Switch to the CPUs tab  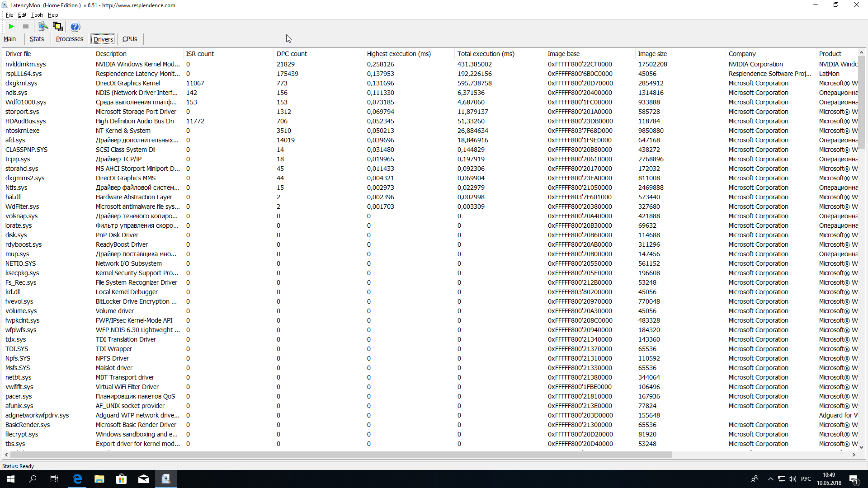[130, 39]
